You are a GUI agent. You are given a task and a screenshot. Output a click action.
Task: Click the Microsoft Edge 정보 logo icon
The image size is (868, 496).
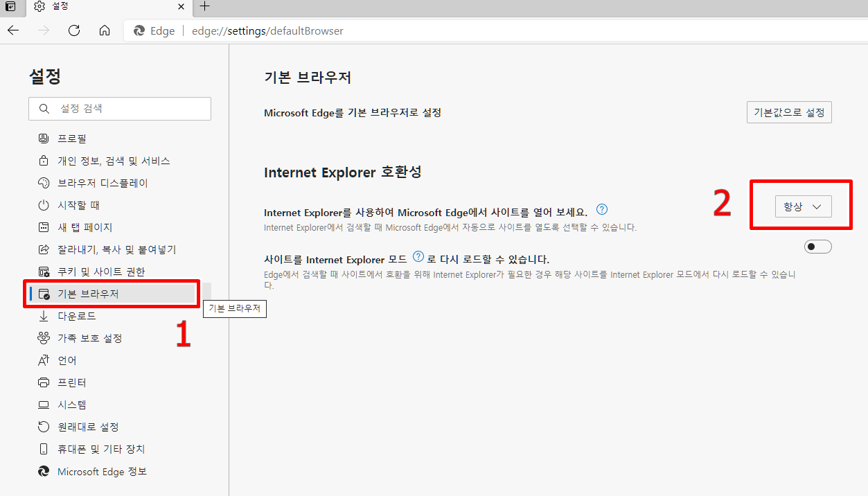pos(44,471)
